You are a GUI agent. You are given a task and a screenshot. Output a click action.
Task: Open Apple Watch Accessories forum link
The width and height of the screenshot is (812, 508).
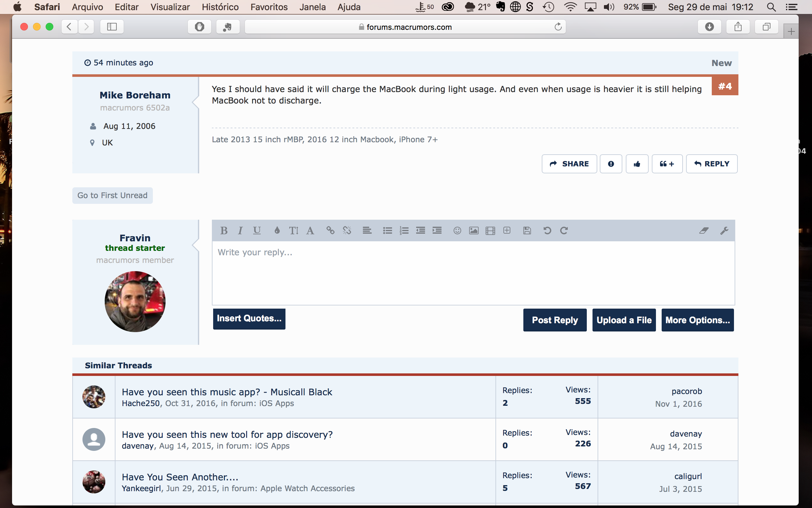tap(307, 488)
